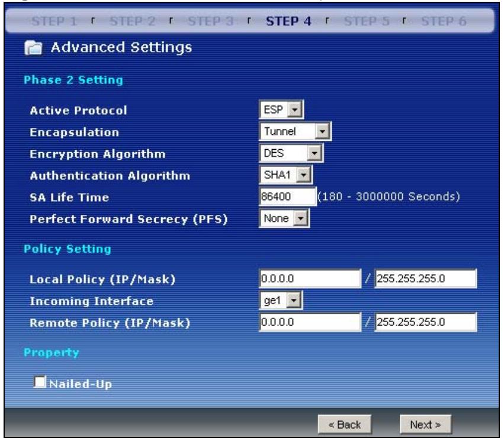Click the Perfect Forward Secrecy (PFS) label
This screenshot has width=504, height=438.
129,219
